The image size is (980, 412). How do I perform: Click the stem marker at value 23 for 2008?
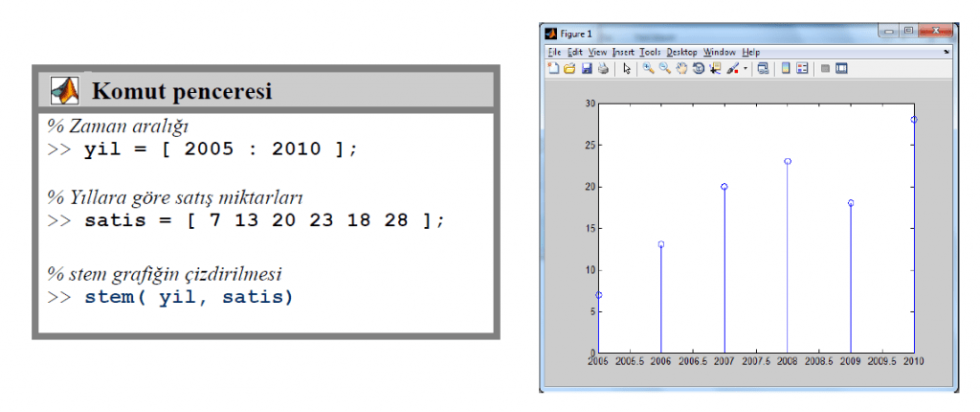tap(788, 162)
